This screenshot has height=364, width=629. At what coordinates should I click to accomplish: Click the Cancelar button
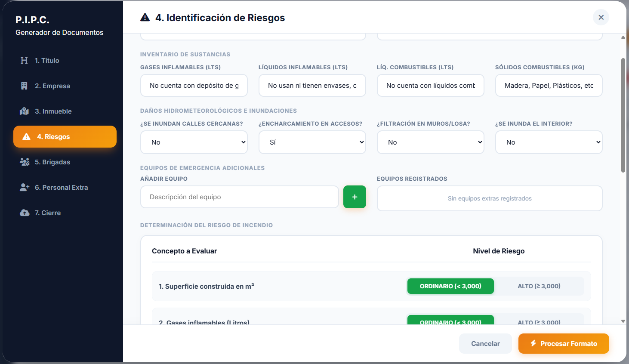pos(485,343)
